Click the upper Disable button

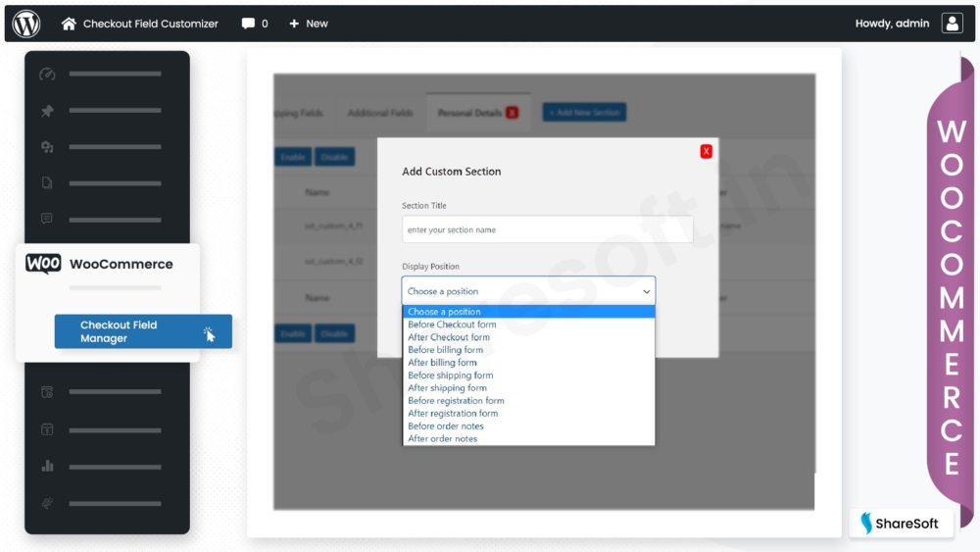point(334,157)
